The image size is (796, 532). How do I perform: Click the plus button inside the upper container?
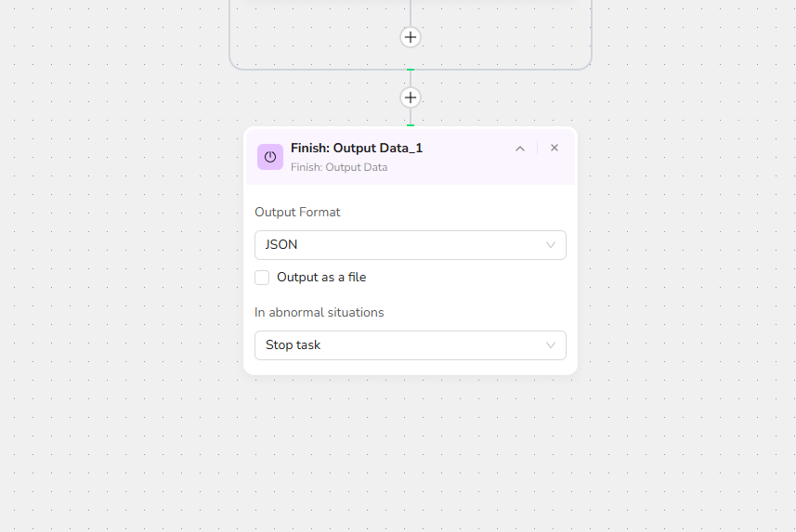pos(411,37)
